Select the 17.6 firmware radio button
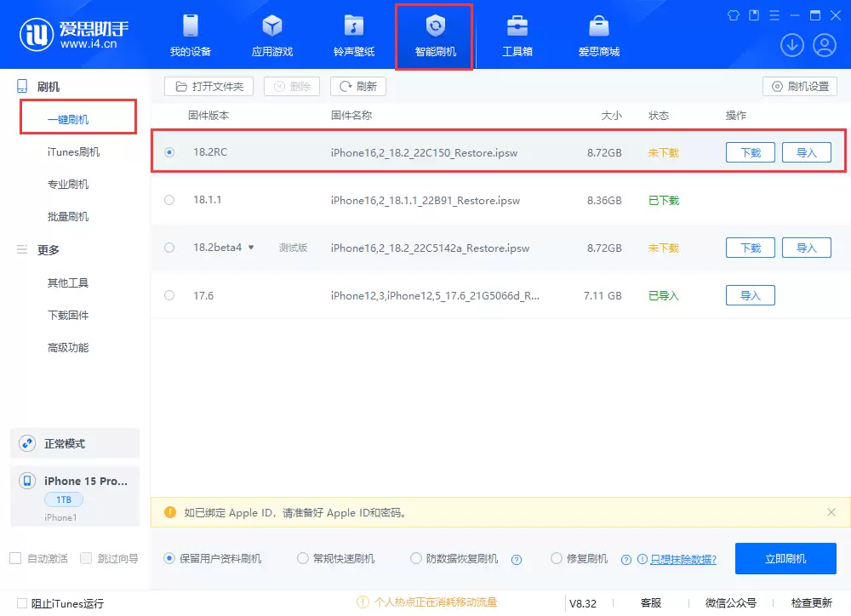 tap(169, 295)
